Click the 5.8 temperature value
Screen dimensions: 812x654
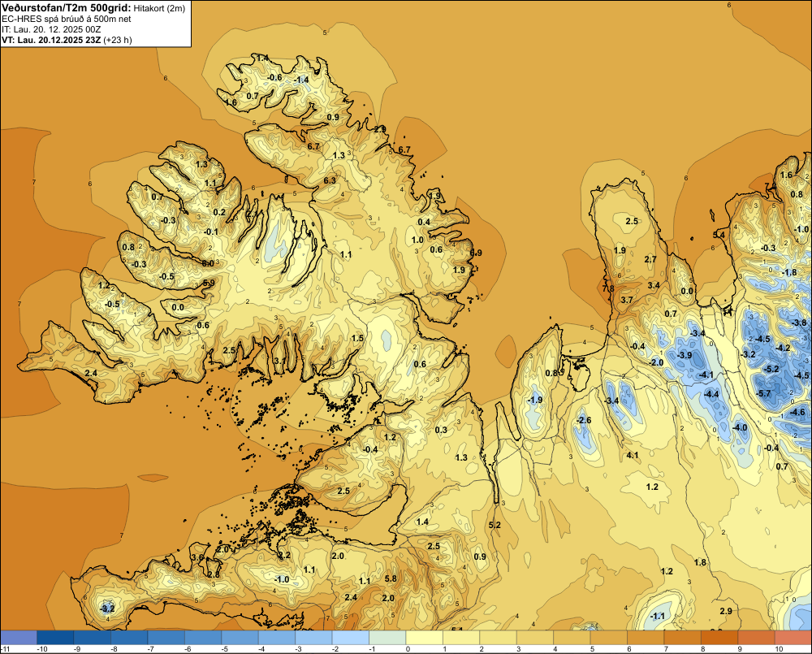(x=391, y=578)
